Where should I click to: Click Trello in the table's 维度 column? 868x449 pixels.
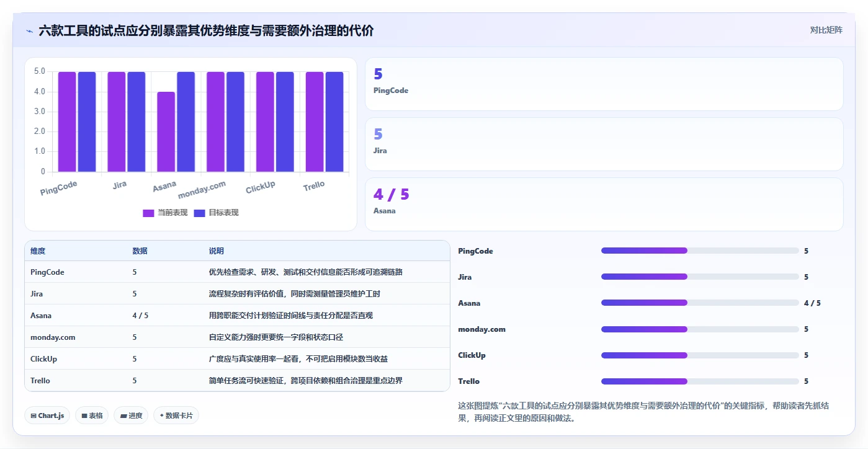(40, 381)
